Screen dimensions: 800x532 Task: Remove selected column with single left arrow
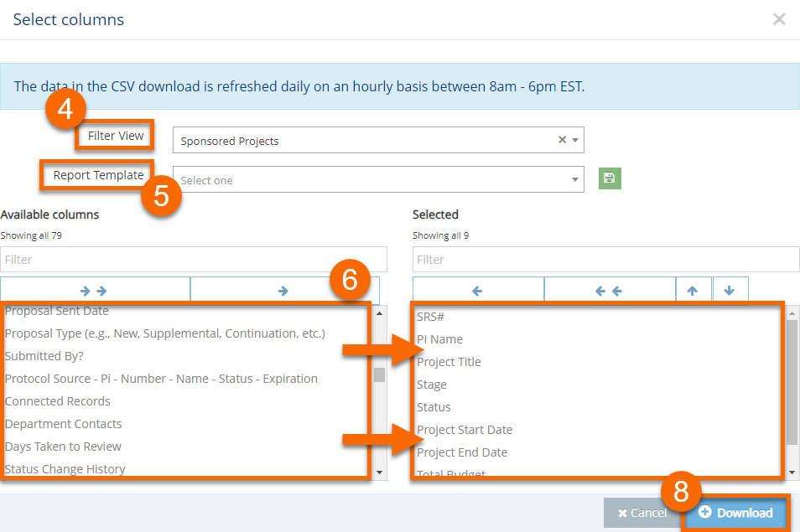[477, 291]
